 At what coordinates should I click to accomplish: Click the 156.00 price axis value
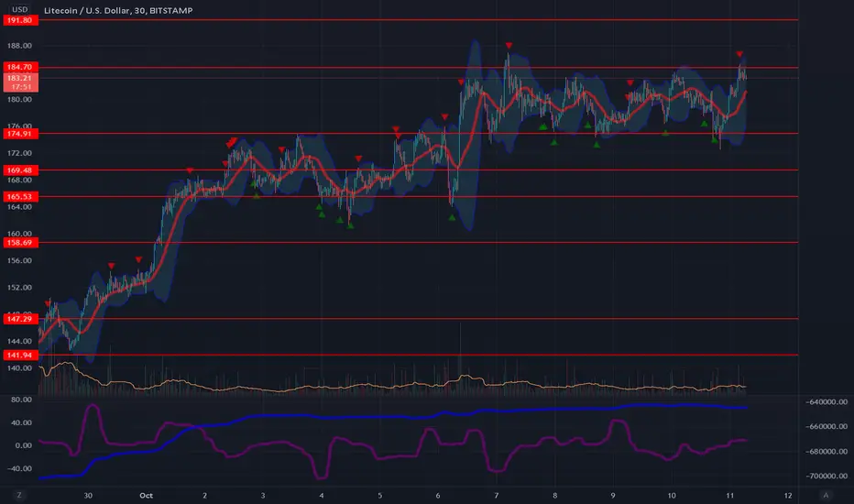(19, 260)
